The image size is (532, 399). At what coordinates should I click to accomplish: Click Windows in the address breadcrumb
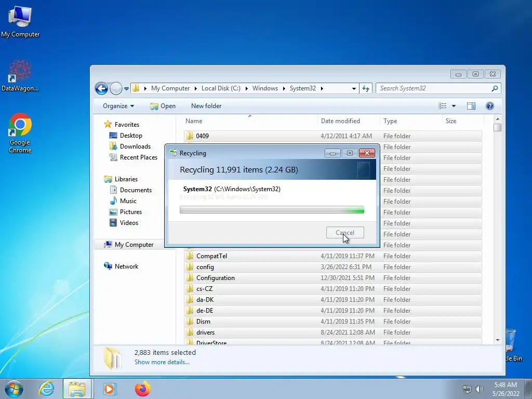(265, 88)
